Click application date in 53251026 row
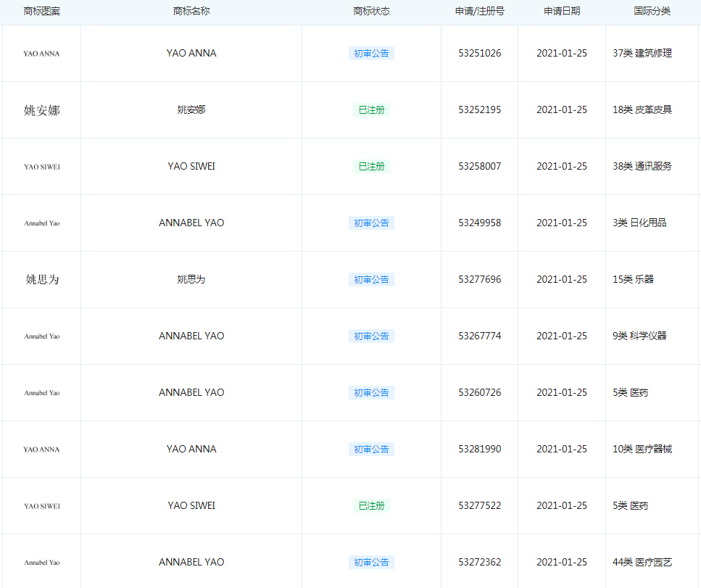Viewport: 701px width, 588px height. click(562, 53)
